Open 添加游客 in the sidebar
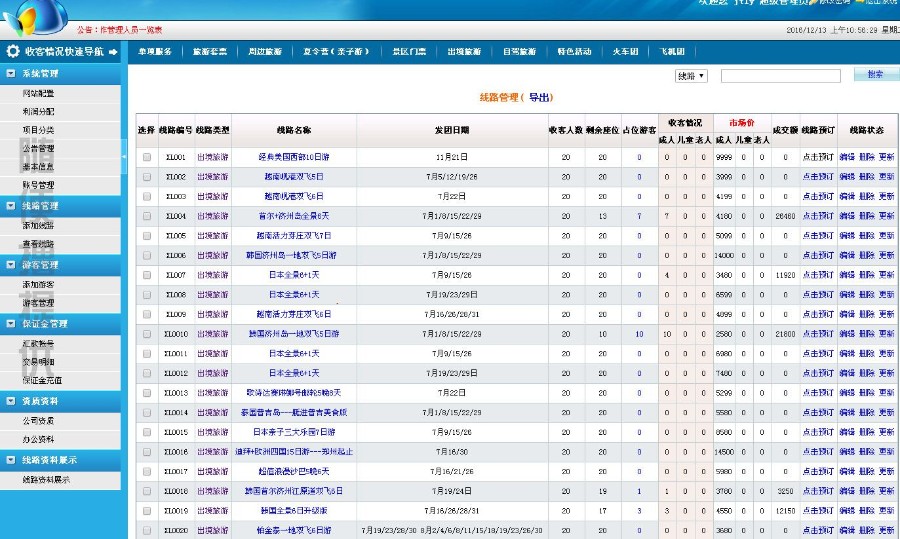Viewport: 900px width, 539px height. pyautogui.click(x=38, y=284)
